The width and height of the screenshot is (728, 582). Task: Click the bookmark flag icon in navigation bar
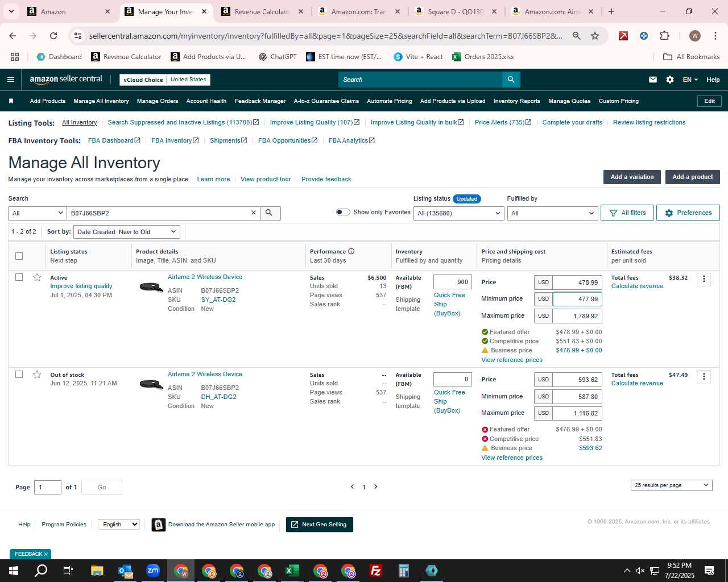point(11,101)
